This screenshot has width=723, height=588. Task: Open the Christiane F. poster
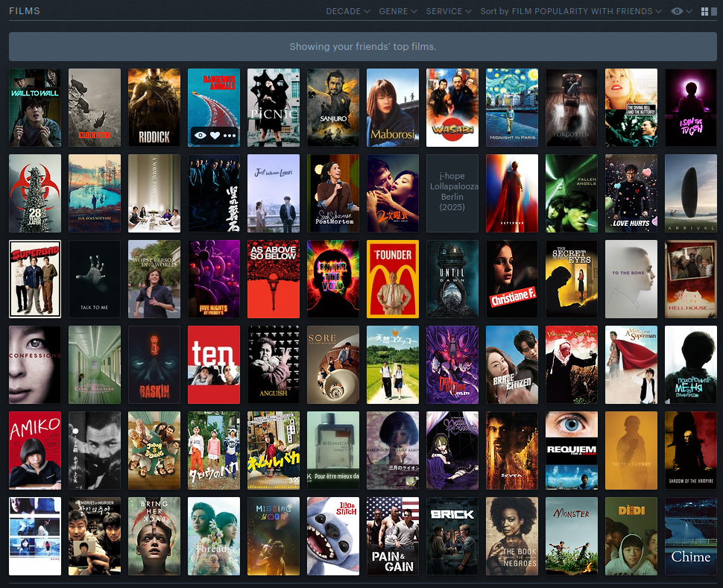[x=512, y=279]
